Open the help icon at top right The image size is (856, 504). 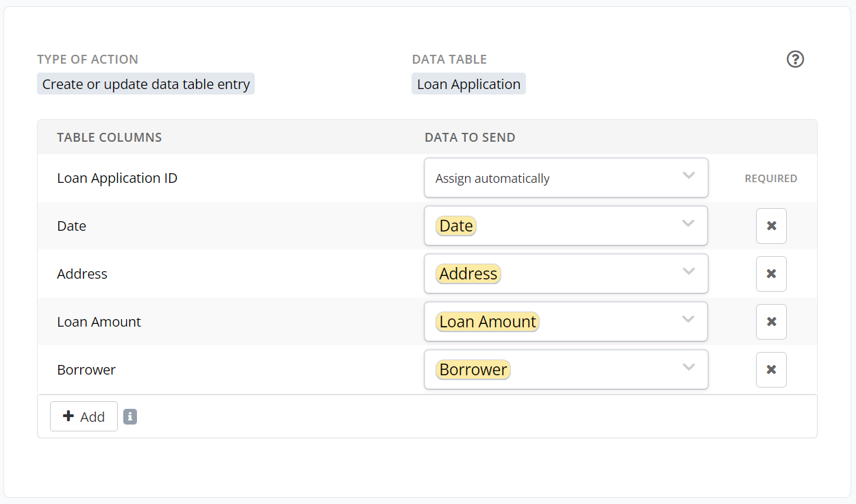(x=795, y=60)
